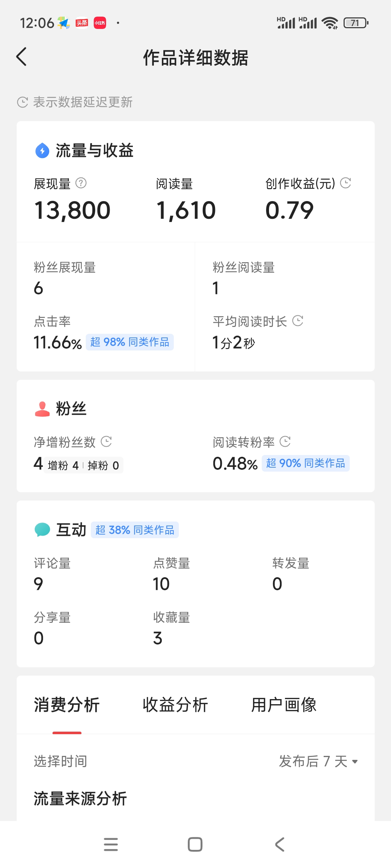Viewport: 391px width, 868px height.
Task: Open the 用户画像 tab
Action: 284,705
